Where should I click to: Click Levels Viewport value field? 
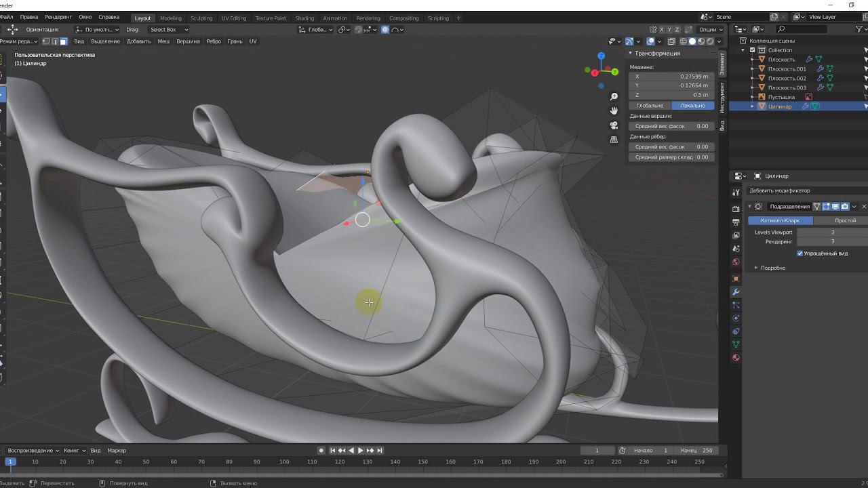pyautogui.click(x=832, y=232)
